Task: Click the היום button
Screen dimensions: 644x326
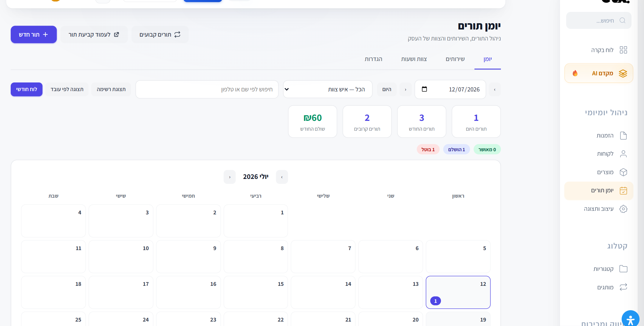Action: tap(387, 89)
